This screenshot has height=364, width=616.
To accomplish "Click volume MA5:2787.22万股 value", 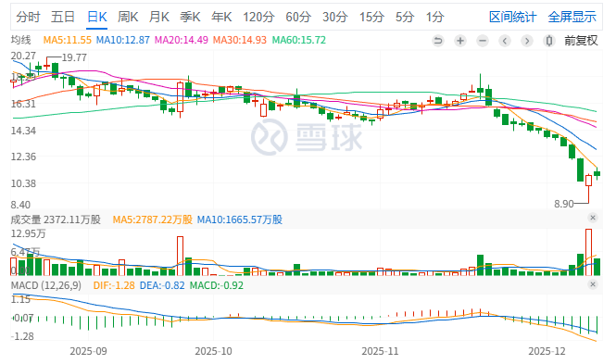I will point(153,220).
